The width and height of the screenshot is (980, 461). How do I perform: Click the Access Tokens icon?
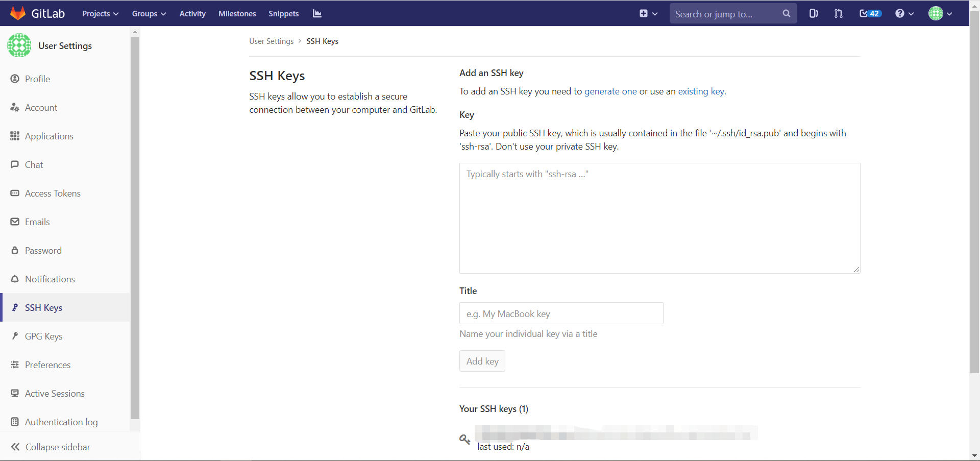(15, 193)
